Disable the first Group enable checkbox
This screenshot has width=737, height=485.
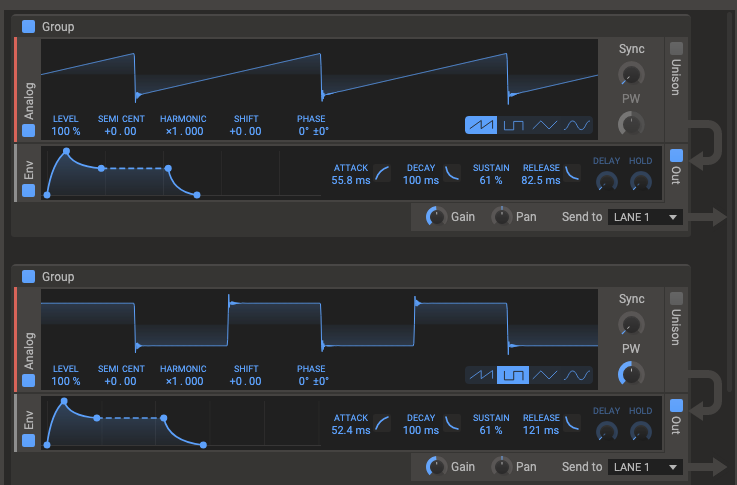click(28, 27)
